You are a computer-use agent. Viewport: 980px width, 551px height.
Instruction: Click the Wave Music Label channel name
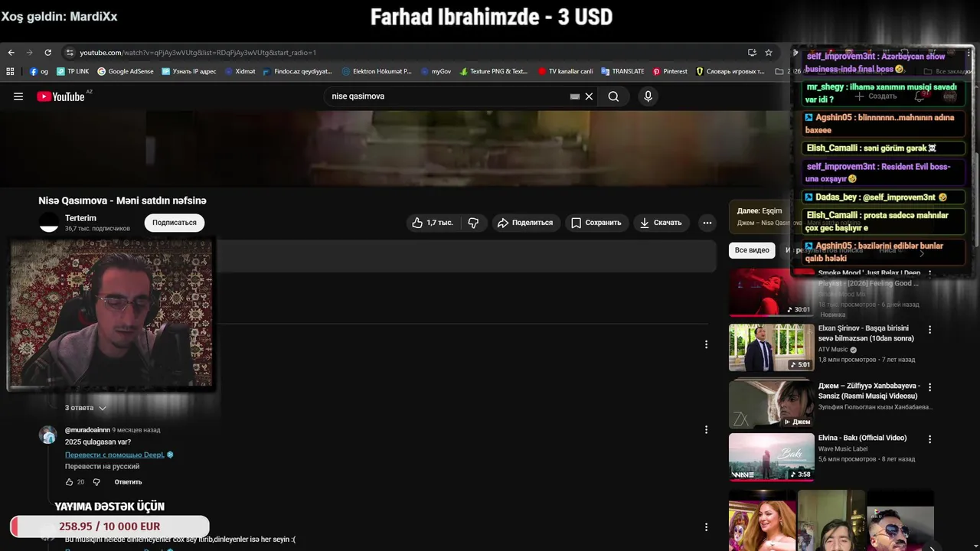pyautogui.click(x=843, y=448)
